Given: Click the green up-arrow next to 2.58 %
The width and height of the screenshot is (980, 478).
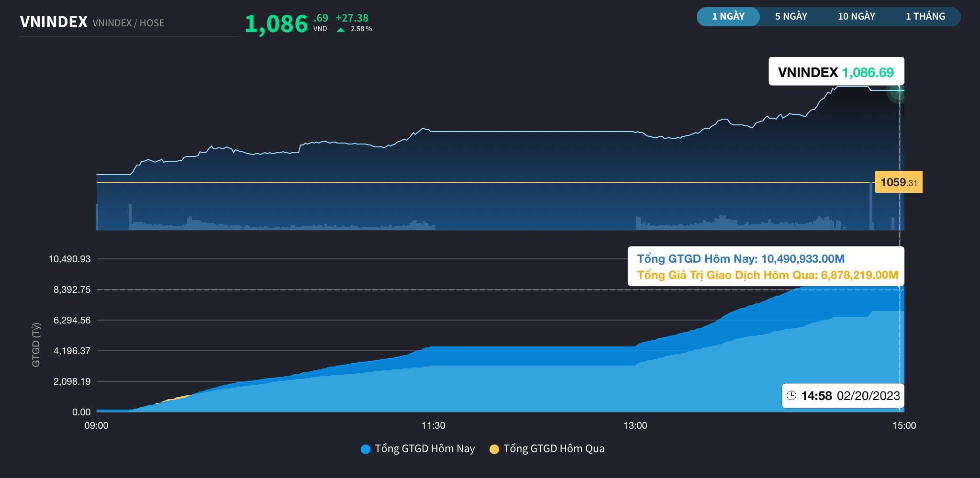Looking at the screenshot, I should 341,30.
